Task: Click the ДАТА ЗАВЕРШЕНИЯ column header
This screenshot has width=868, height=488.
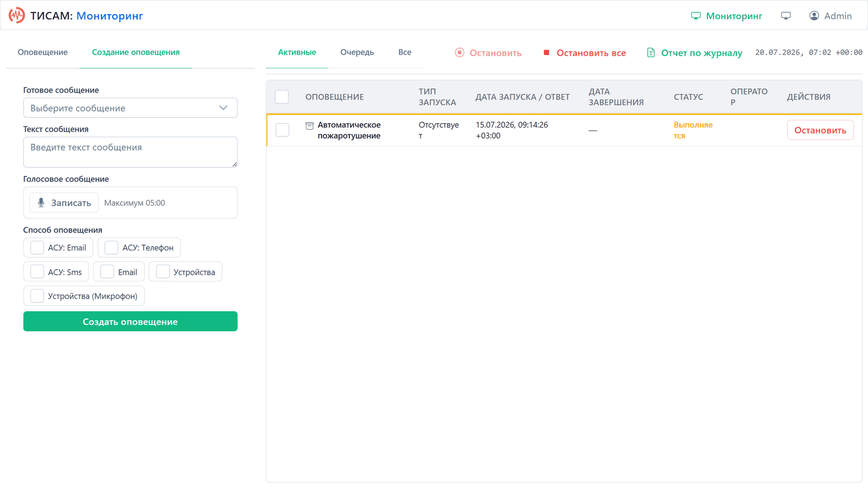Action: pyautogui.click(x=616, y=97)
